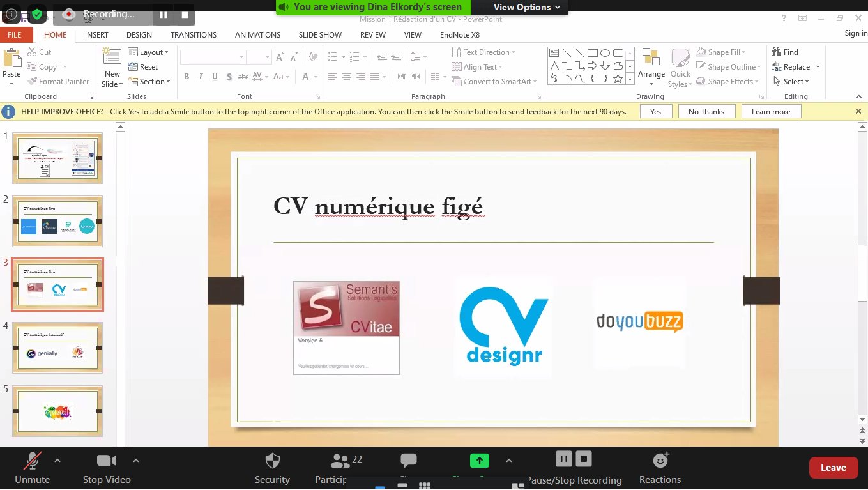
Task: Click the Format Painter icon
Action: click(x=33, y=82)
